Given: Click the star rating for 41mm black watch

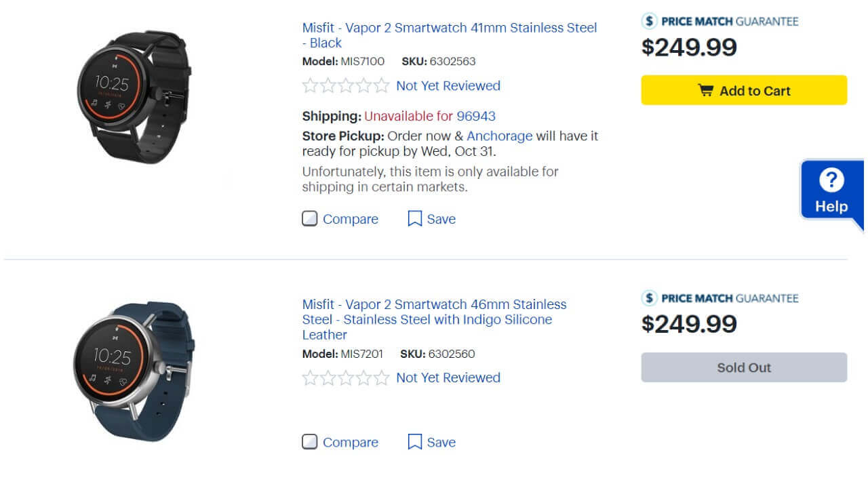Looking at the screenshot, I should coord(346,86).
